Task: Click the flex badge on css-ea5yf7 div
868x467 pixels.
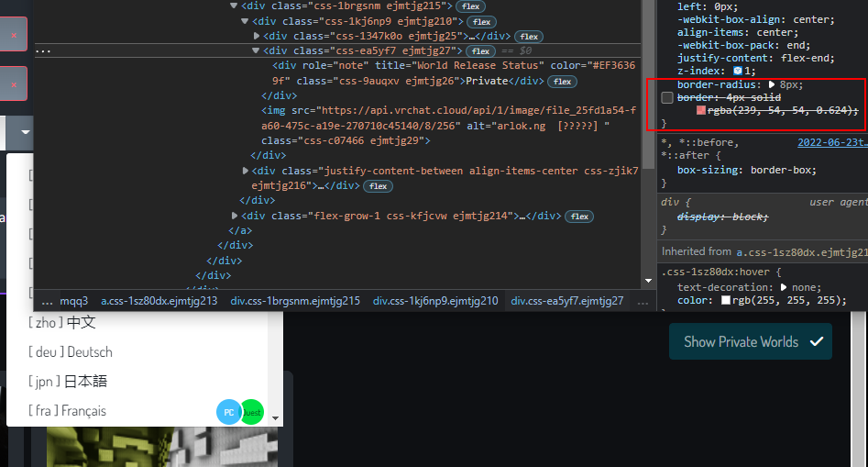Action: pos(480,51)
